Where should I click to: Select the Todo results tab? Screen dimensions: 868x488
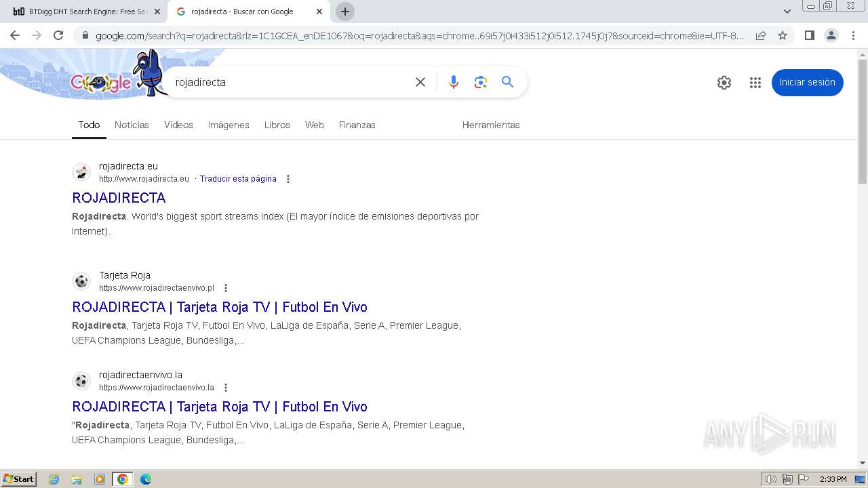(x=89, y=125)
